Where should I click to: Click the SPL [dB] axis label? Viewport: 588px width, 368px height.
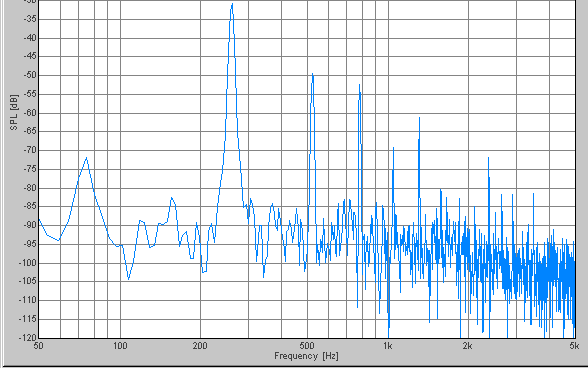[14, 113]
